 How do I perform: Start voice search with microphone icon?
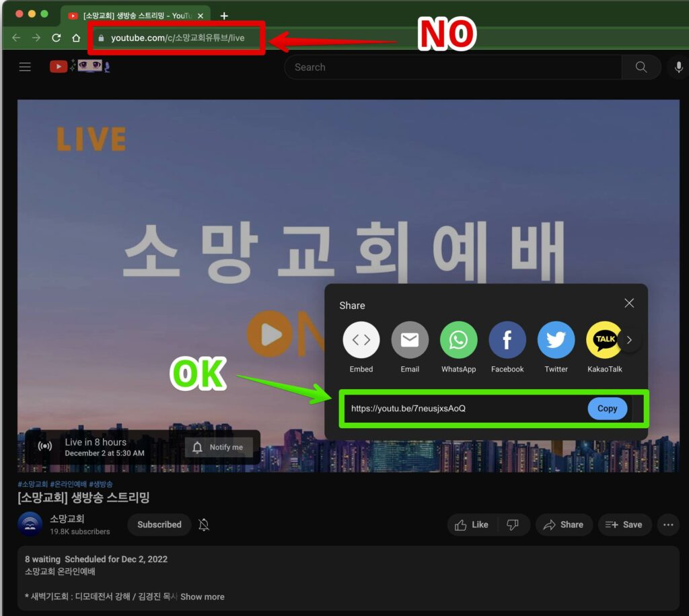click(x=678, y=67)
